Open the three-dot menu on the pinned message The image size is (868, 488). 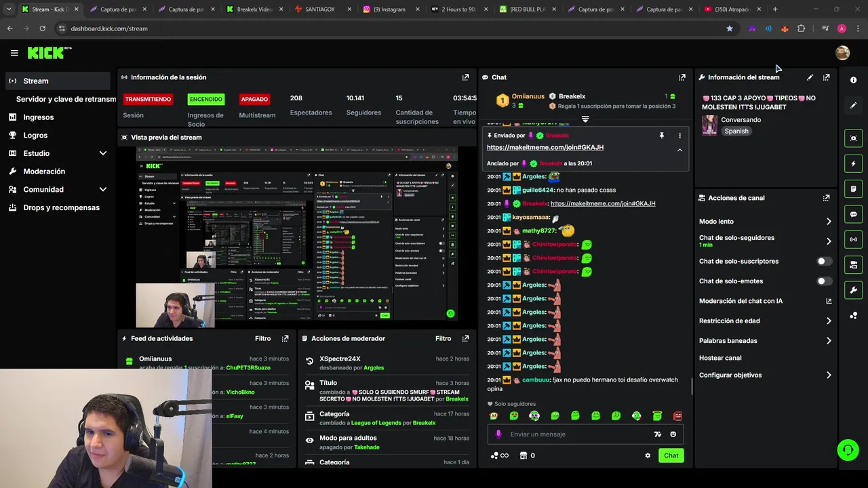point(679,136)
